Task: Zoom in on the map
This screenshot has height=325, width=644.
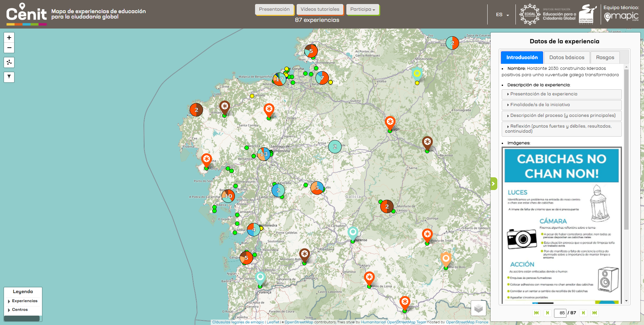Action: 9,38
